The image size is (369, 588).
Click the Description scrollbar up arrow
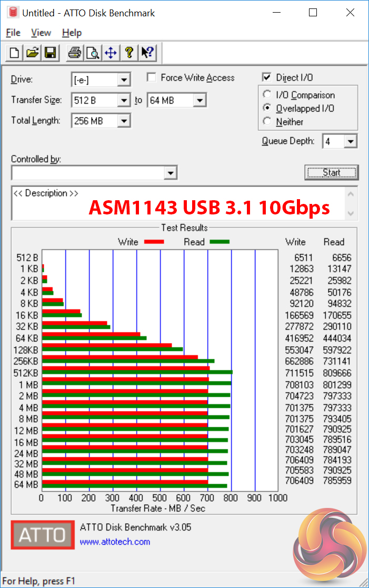pos(351,194)
